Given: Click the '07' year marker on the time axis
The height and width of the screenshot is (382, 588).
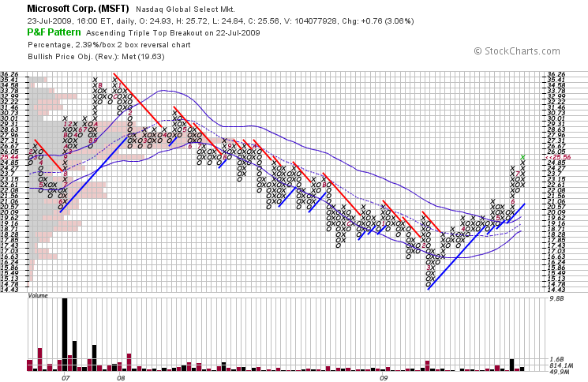Looking at the screenshot, I should pos(66,378).
